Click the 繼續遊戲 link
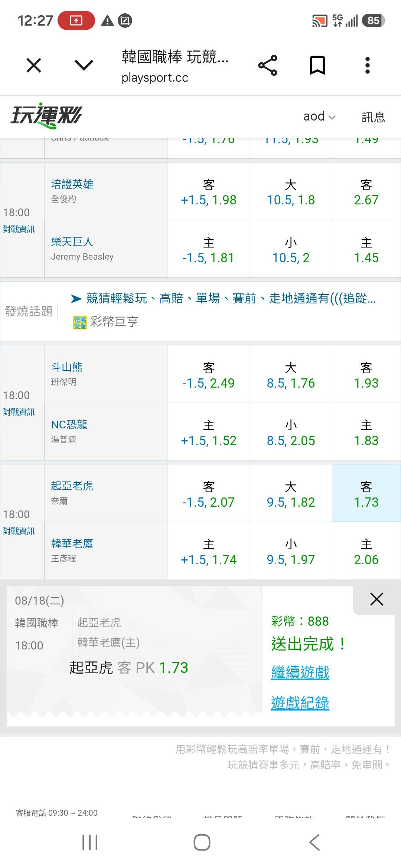 (300, 673)
